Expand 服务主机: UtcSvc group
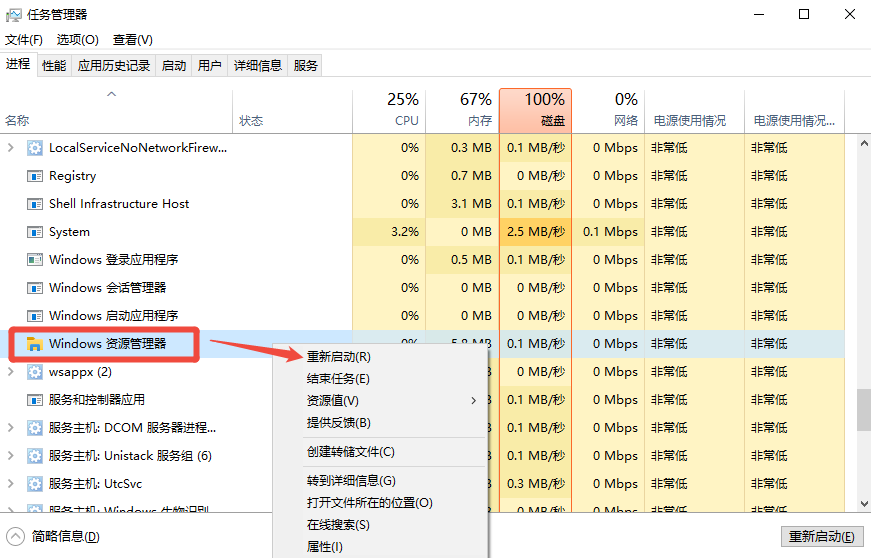The height and width of the screenshot is (558, 871). coord(11,484)
